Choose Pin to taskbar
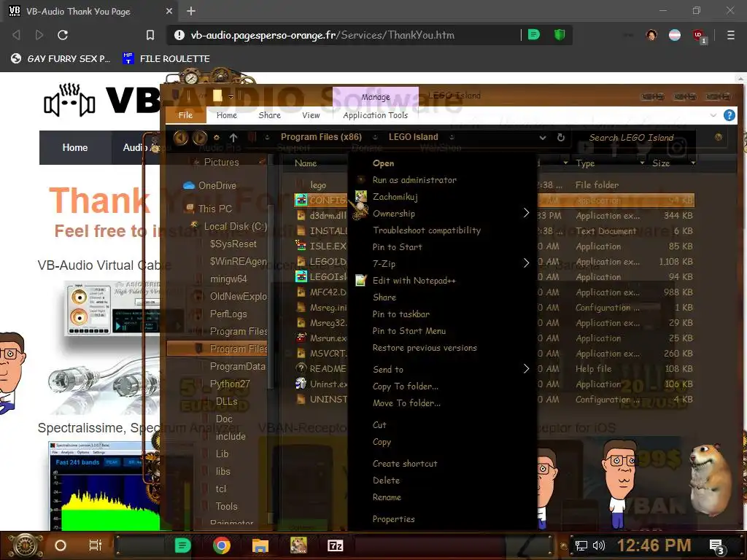 pos(400,314)
